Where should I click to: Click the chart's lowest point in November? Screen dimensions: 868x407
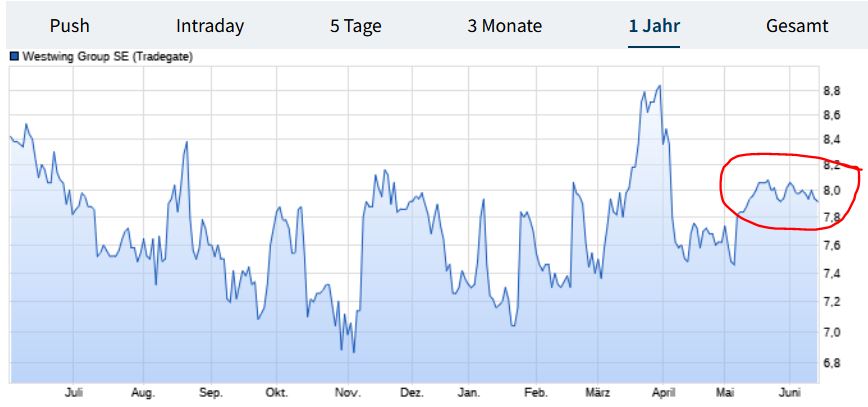click(354, 351)
